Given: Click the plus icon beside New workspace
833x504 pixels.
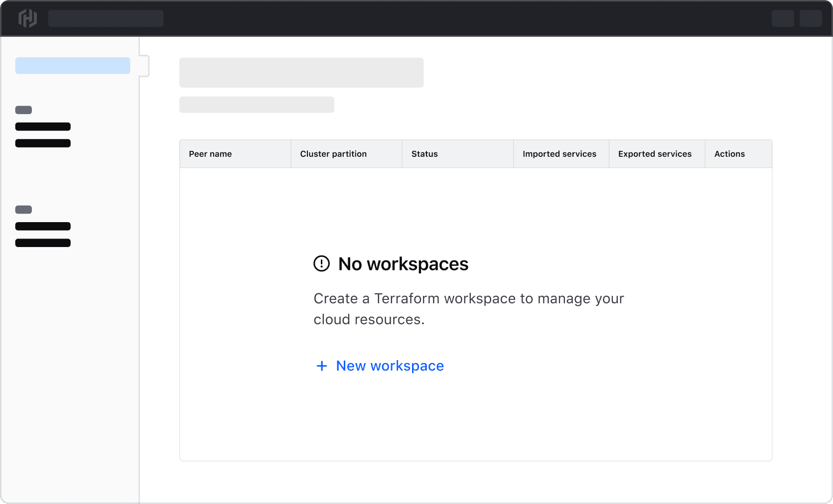Looking at the screenshot, I should (322, 366).
